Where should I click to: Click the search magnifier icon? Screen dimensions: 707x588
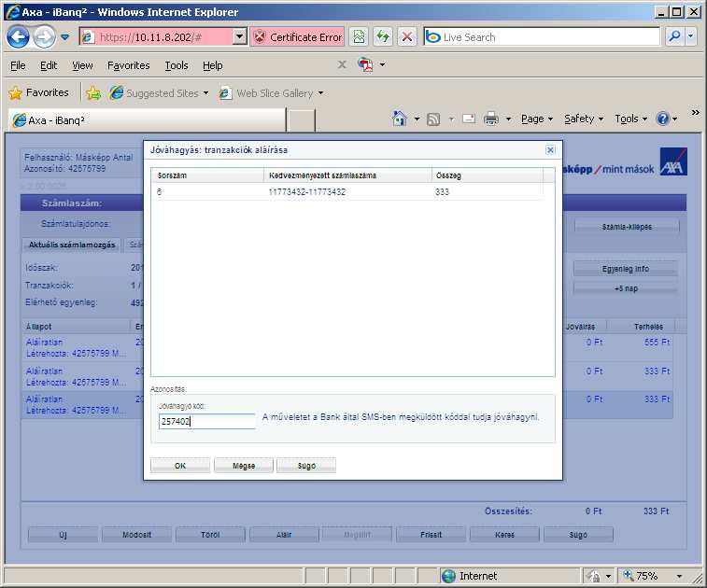coord(674,37)
